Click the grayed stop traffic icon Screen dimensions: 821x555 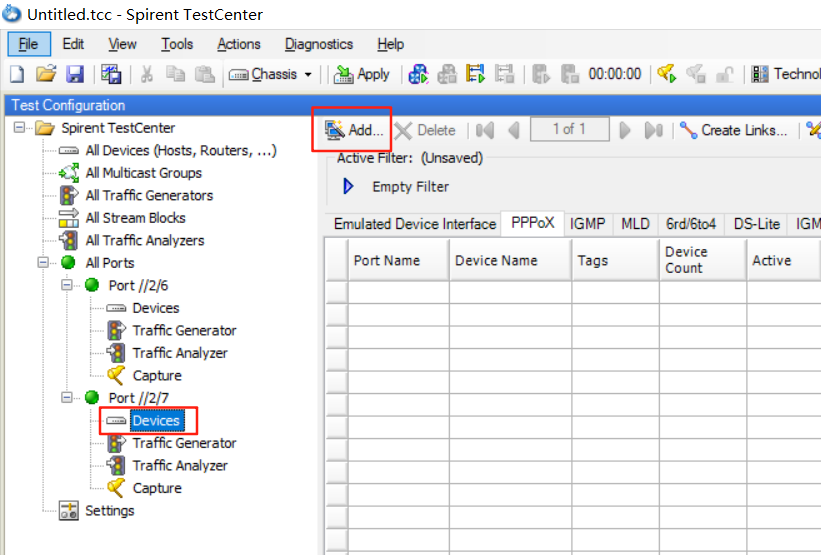[x=570, y=74]
